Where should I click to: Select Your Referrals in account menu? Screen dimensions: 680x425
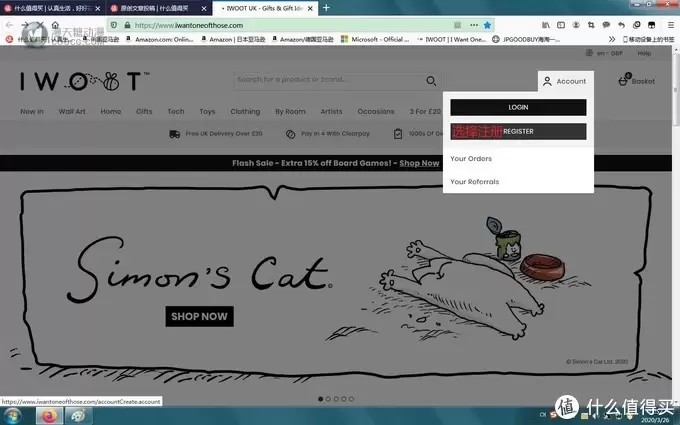tap(474, 182)
